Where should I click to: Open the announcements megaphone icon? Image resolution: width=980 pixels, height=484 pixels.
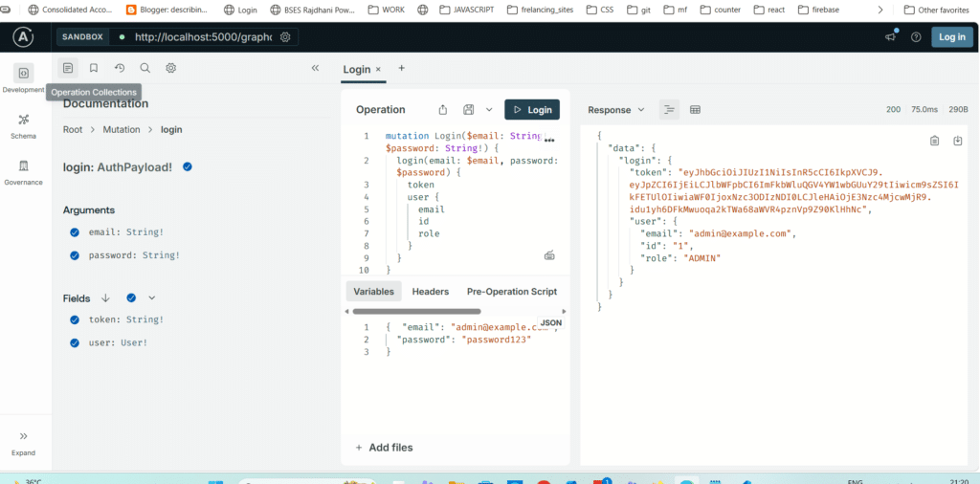[891, 37]
